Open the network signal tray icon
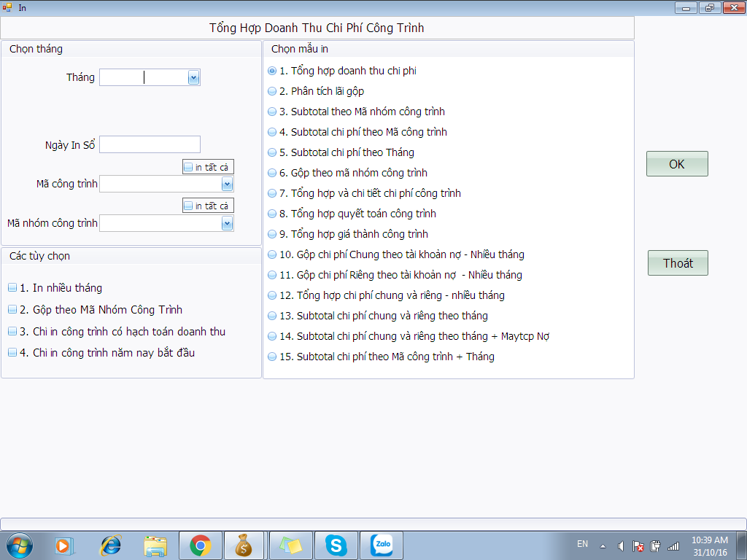This screenshot has height=560, width=747. point(673,546)
